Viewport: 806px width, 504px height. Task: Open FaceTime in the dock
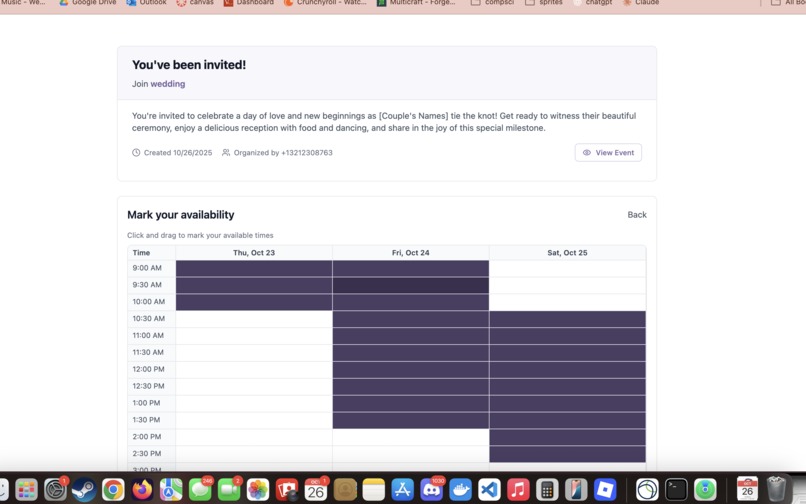coord(229,489)
